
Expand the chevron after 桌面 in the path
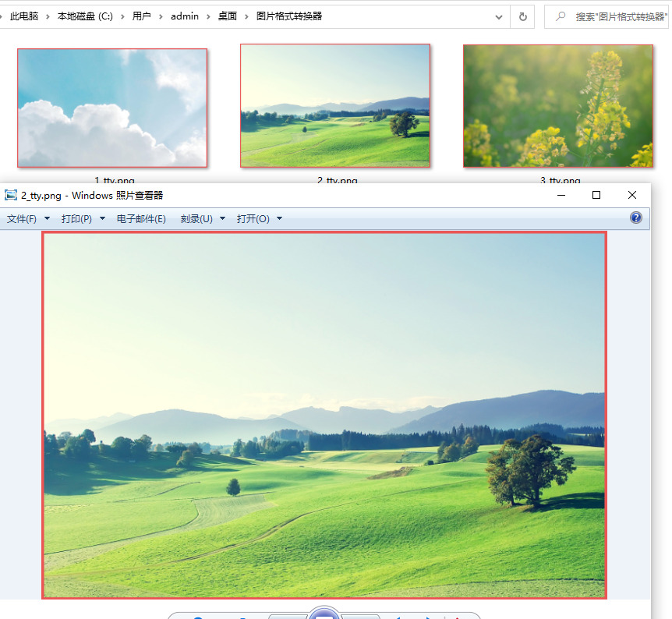[x=246, y=16]
